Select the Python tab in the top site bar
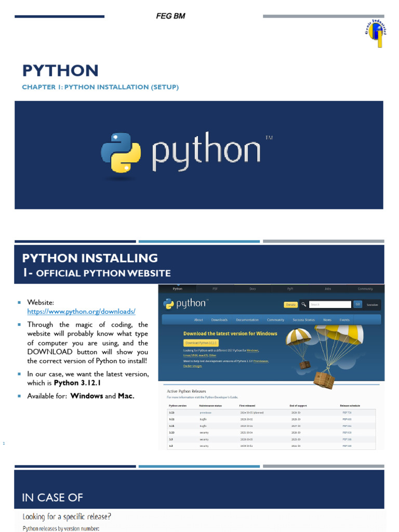Viewport: 399px width, 532px height. [x=178, y=289]
